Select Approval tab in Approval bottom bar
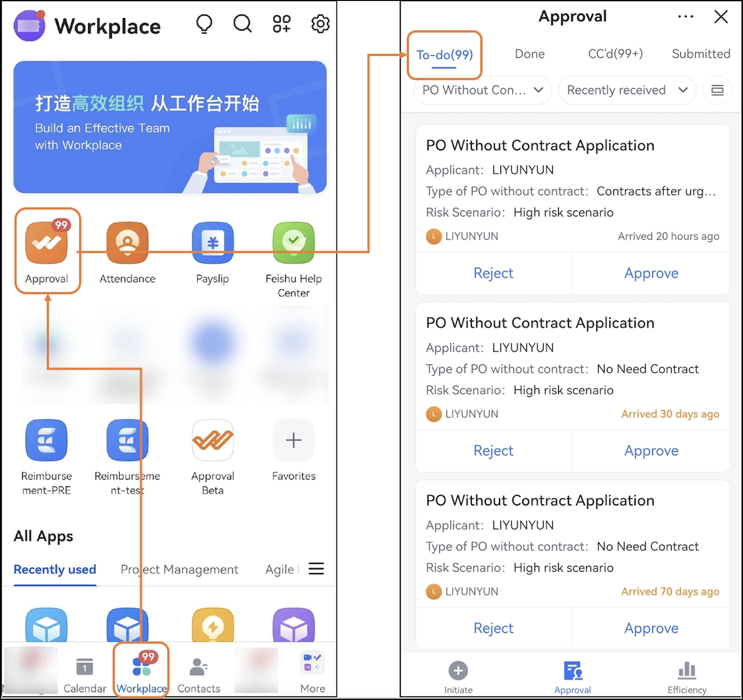Viewport: 743px width, 700px height. pos(572,677)
